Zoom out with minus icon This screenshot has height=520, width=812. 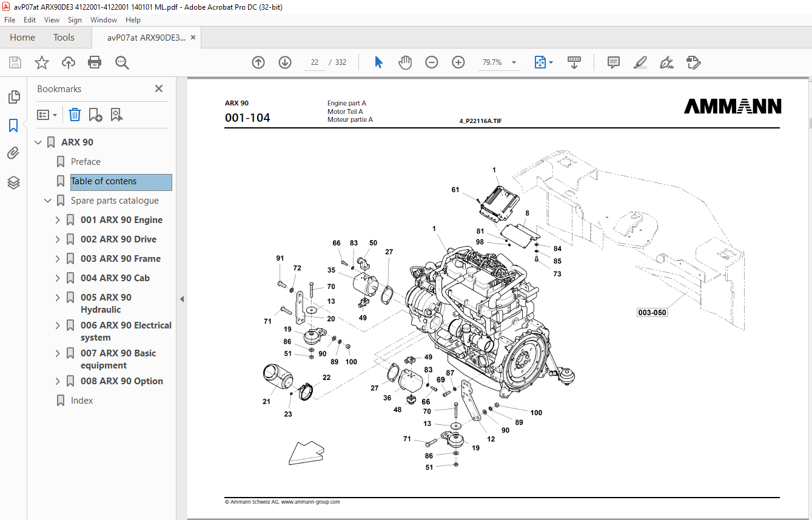click(432, 62)
